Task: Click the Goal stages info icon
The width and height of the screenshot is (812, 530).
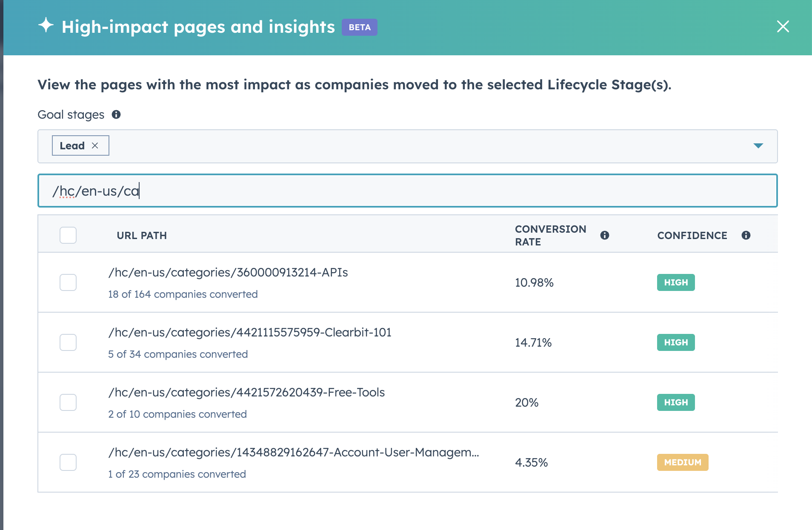Action: 116,114
